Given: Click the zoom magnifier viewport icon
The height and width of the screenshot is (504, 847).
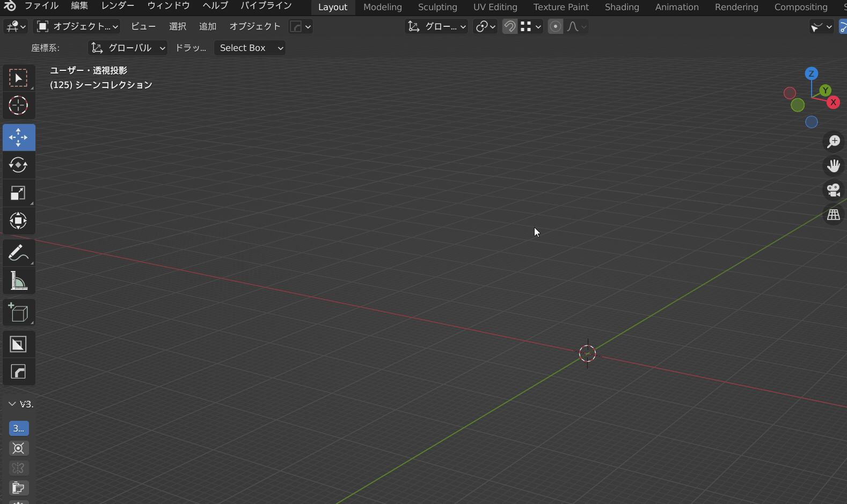Looking at the screenshot, I should click(x=834, y=141).
